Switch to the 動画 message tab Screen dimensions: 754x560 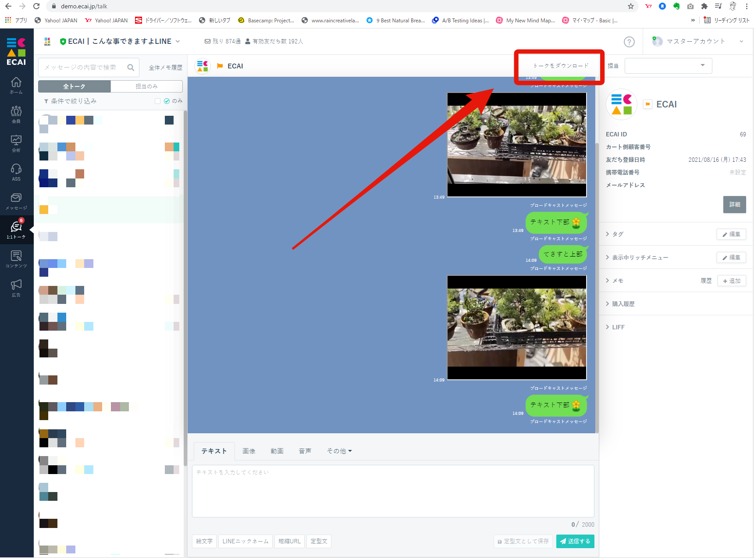277,451
